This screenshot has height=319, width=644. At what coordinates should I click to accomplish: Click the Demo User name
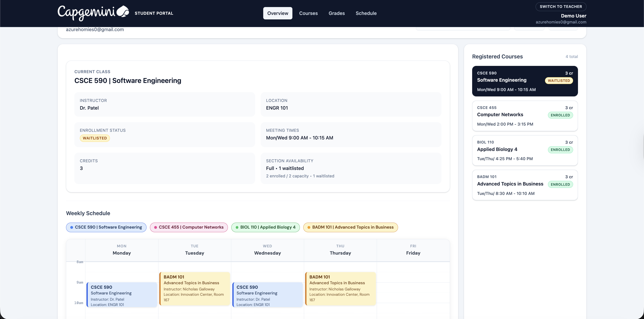coord(573,16)
